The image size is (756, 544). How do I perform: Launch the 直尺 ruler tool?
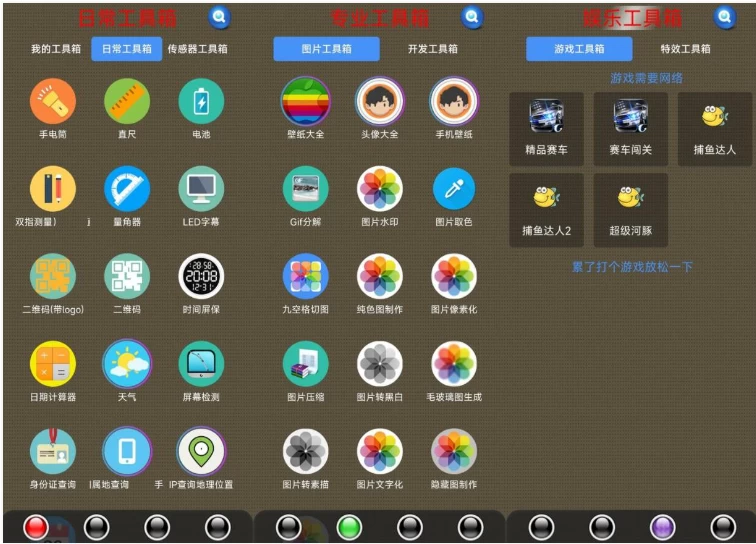coord(127,101)
